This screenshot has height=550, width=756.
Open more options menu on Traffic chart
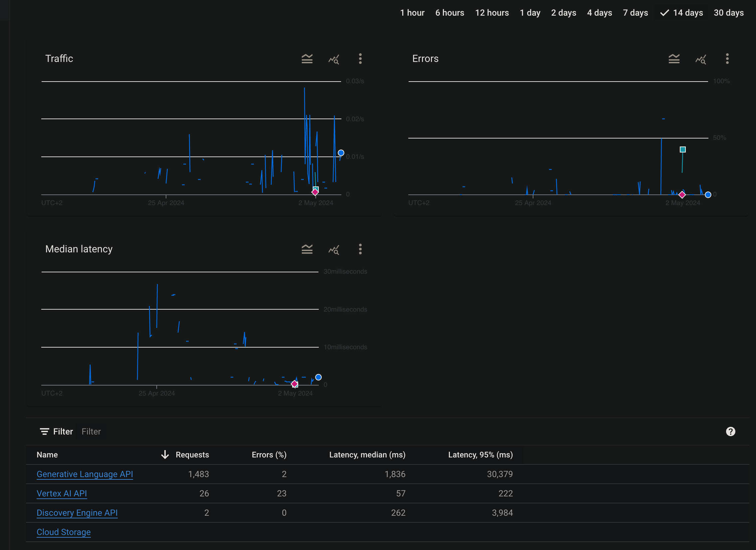pos(360,59)
